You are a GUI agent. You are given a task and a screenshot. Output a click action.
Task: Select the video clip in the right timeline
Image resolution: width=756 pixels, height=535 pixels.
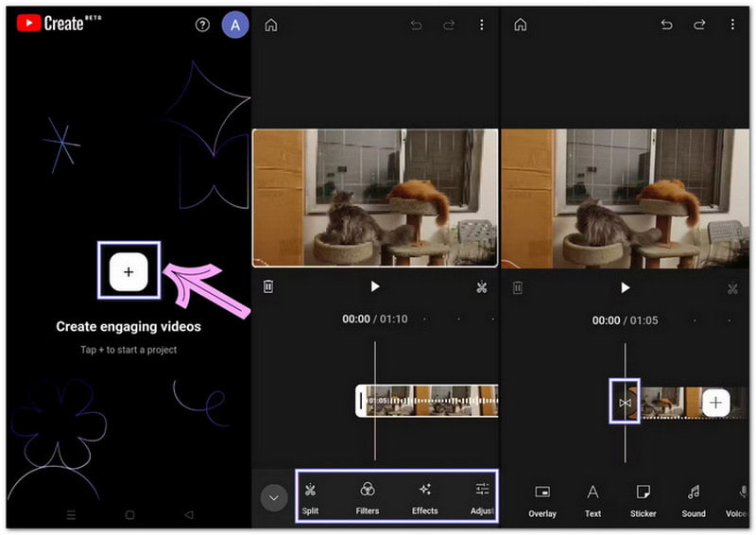click(670, 403)
